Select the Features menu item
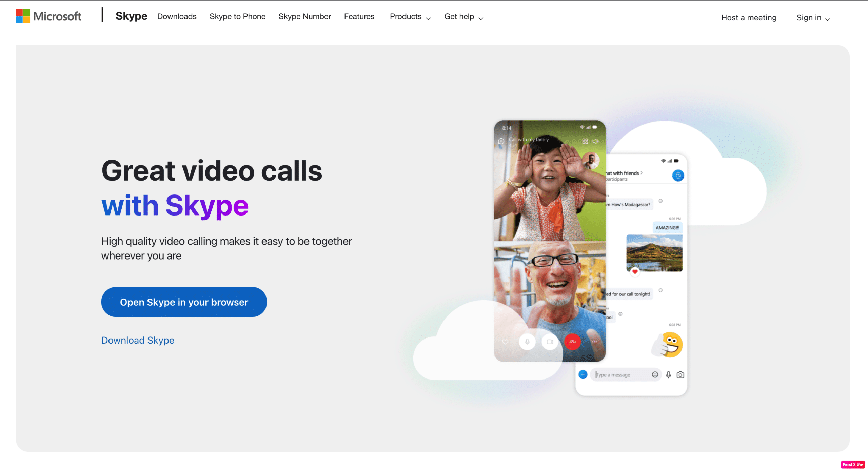 point(359,16)
